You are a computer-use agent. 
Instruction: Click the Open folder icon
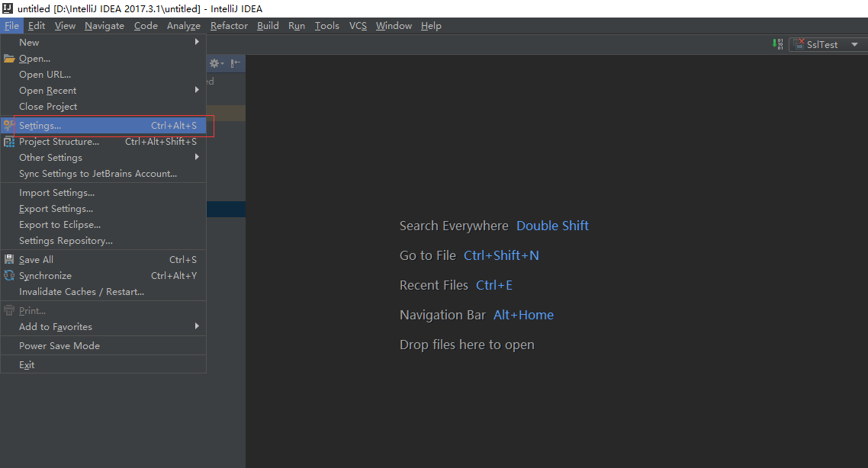[x=9, y=59]
